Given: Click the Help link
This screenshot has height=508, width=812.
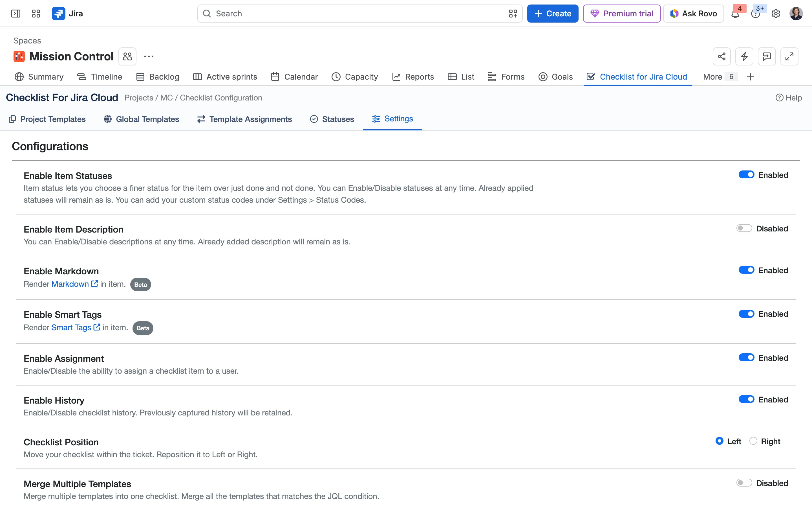Looking at the screenshot, I should 789,98.
